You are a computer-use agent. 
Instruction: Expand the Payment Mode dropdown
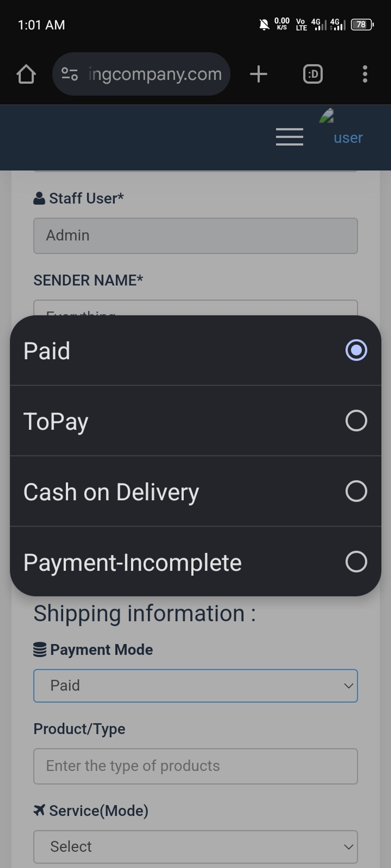[x=195, y=685]
